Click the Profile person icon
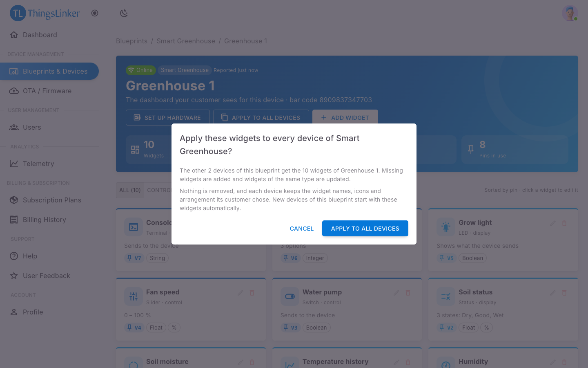This screenshot has width=588, height=368. pyautogui.click(x=14, y=312)
